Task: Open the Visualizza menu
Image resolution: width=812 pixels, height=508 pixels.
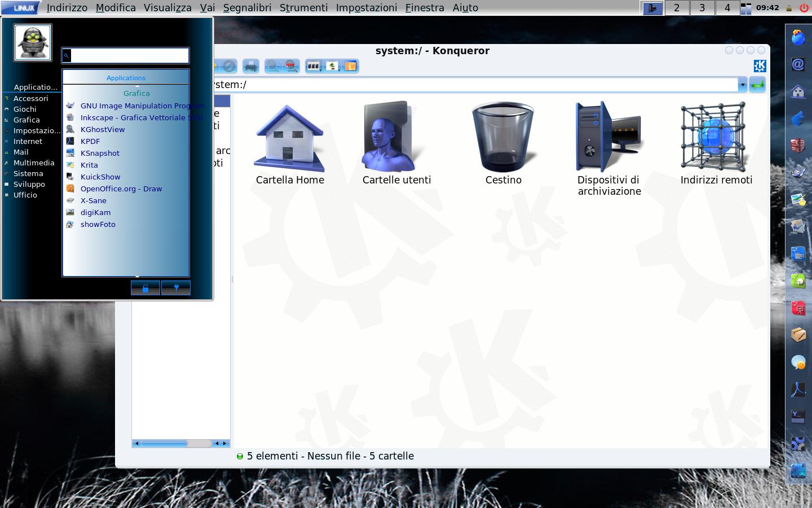Action: [x=167, y=8]
